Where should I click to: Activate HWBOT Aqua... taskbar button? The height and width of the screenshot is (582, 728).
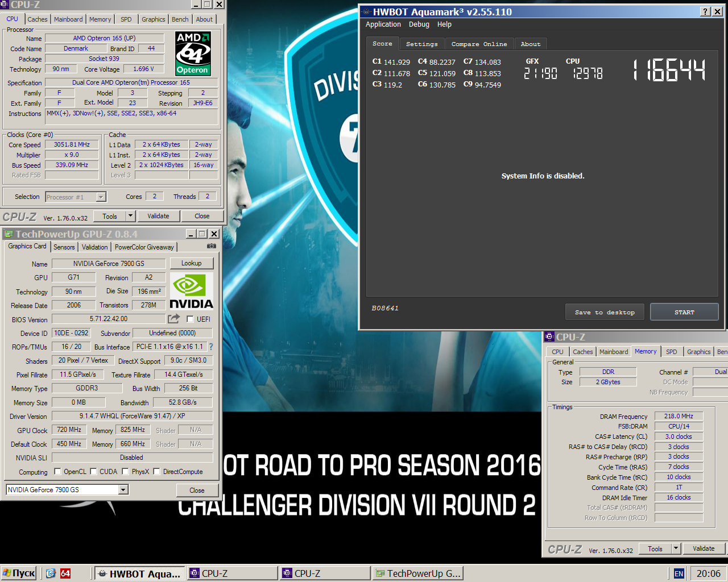coord(140,573)
